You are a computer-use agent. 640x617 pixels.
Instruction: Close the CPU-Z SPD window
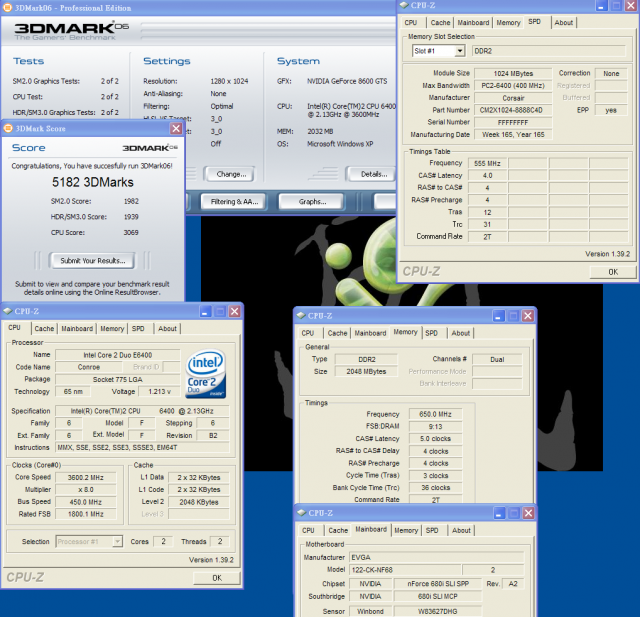point(630,5)
